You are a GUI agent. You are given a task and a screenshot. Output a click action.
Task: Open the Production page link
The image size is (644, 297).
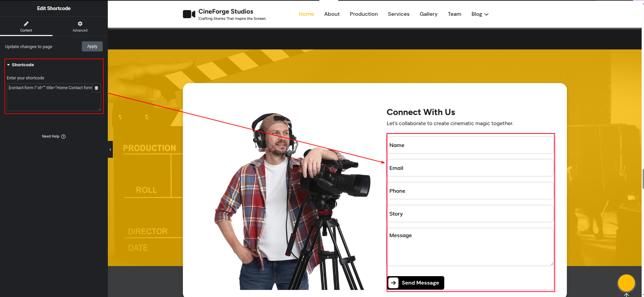364,14
